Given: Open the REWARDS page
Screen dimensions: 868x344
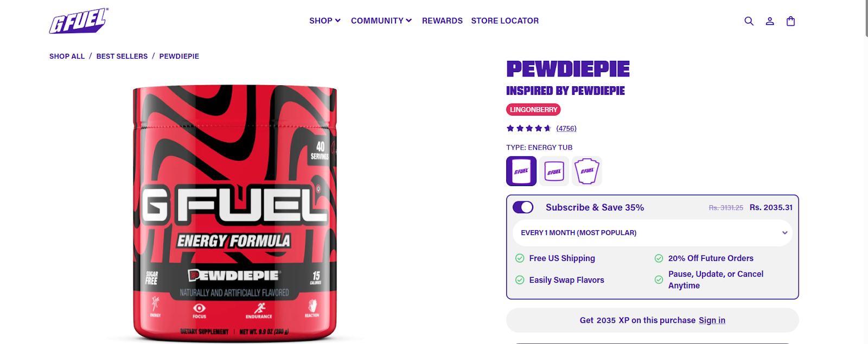Looking at the screenshot, I should pyautogui.click(x=442, y=21).
